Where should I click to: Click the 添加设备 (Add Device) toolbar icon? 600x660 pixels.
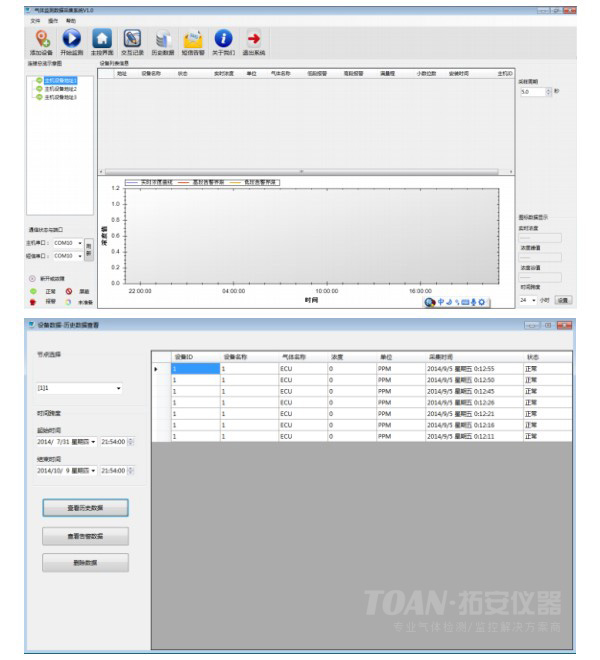(40, 39)
